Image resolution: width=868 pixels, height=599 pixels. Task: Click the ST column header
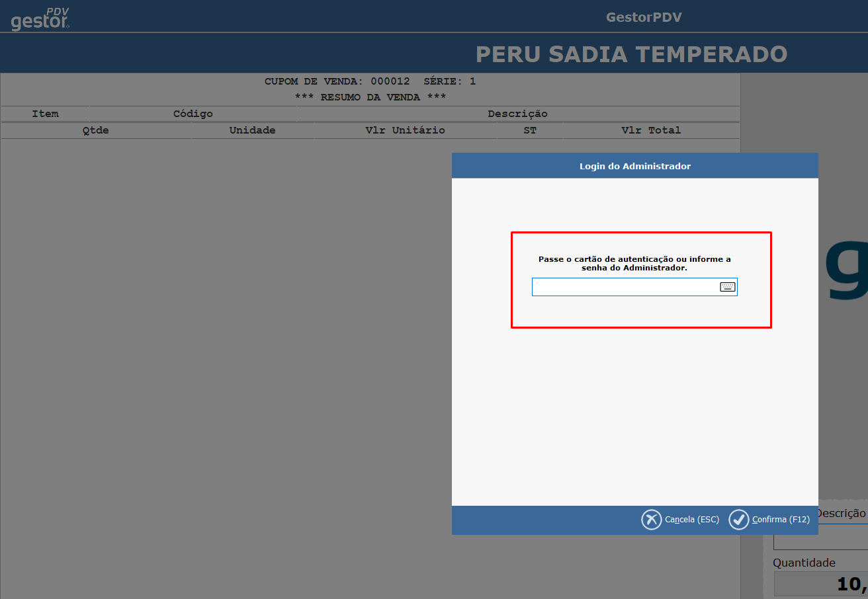point(529,130)
